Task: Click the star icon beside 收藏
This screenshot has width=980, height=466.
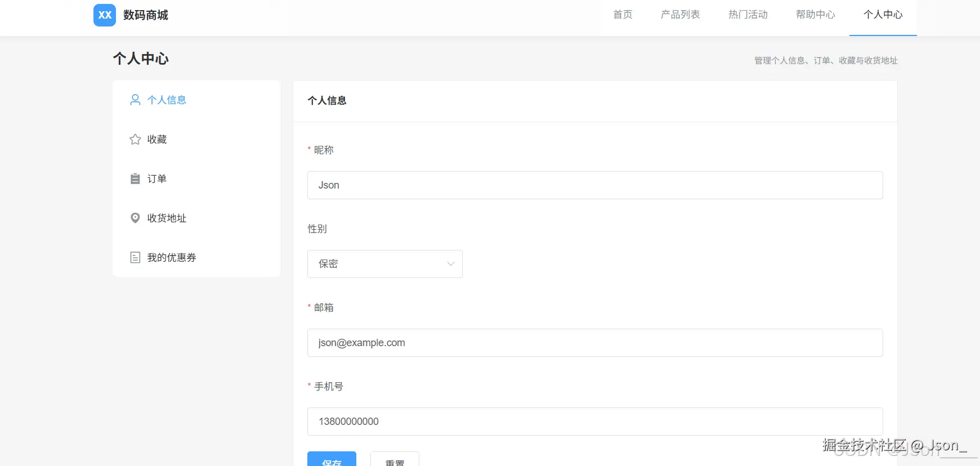Action: [135, 139]
